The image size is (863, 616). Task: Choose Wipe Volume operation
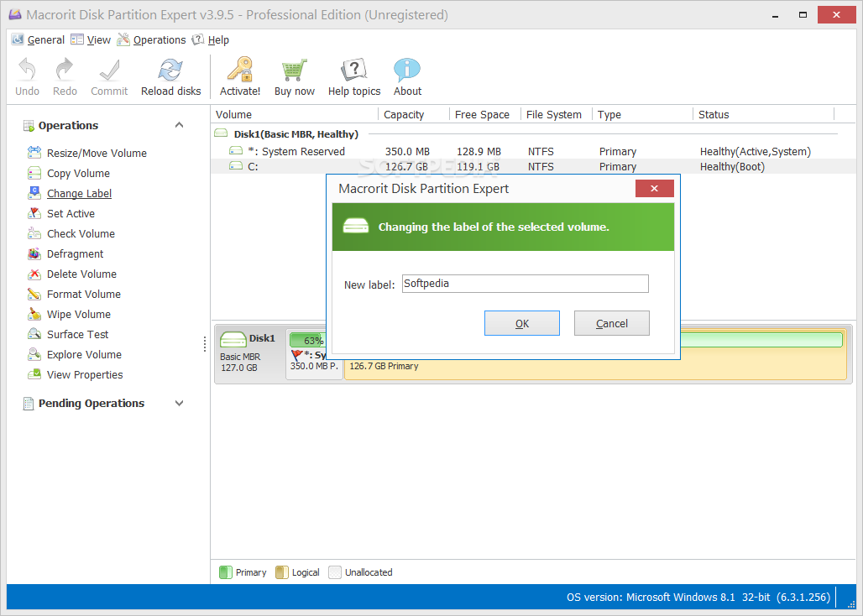pos(69,315)
